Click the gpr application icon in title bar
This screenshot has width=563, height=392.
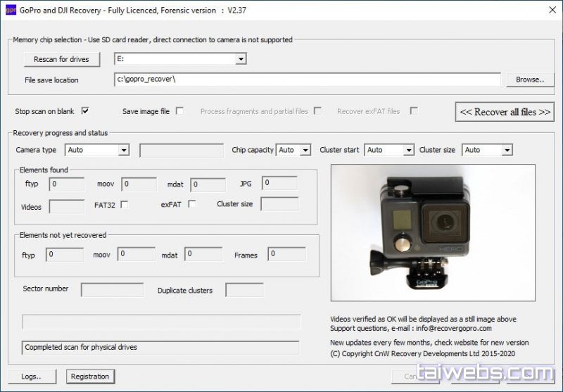click(9, 11)
